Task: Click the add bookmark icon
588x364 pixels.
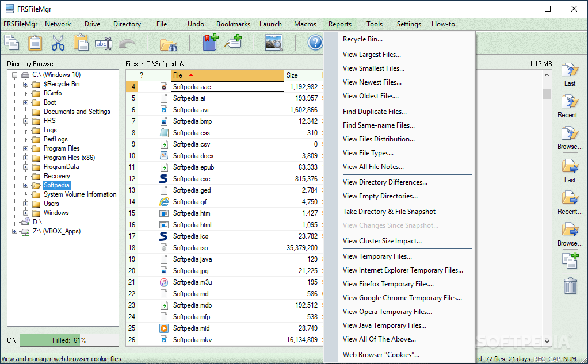Action: point(211,42)
